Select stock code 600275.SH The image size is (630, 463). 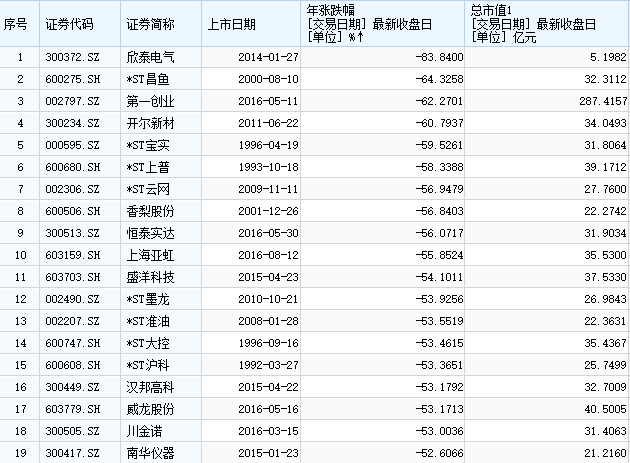(73, 79)
